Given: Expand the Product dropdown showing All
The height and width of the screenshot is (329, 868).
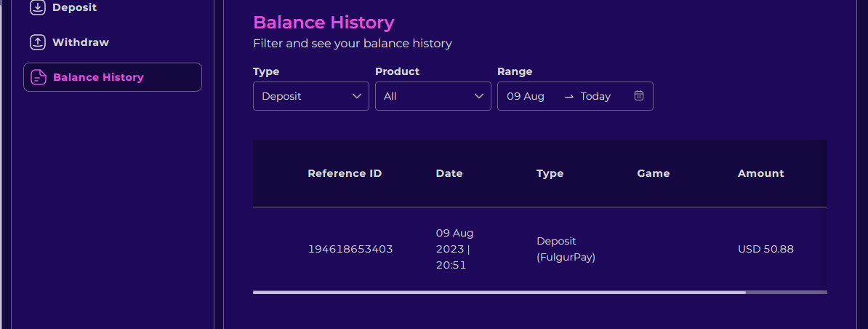Looking at the screenshot, I should click(433, 96).
